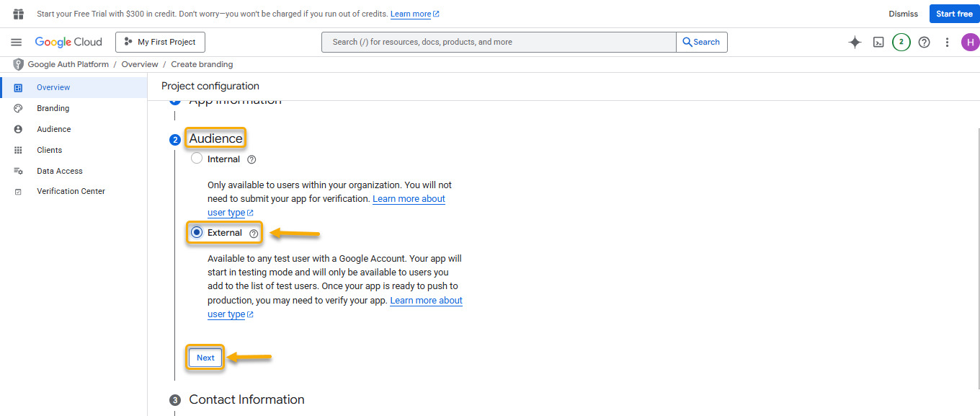This screenshot has height=416, width=980.
Task: Open the help question mark icon
Action: (x=924, y=43)
